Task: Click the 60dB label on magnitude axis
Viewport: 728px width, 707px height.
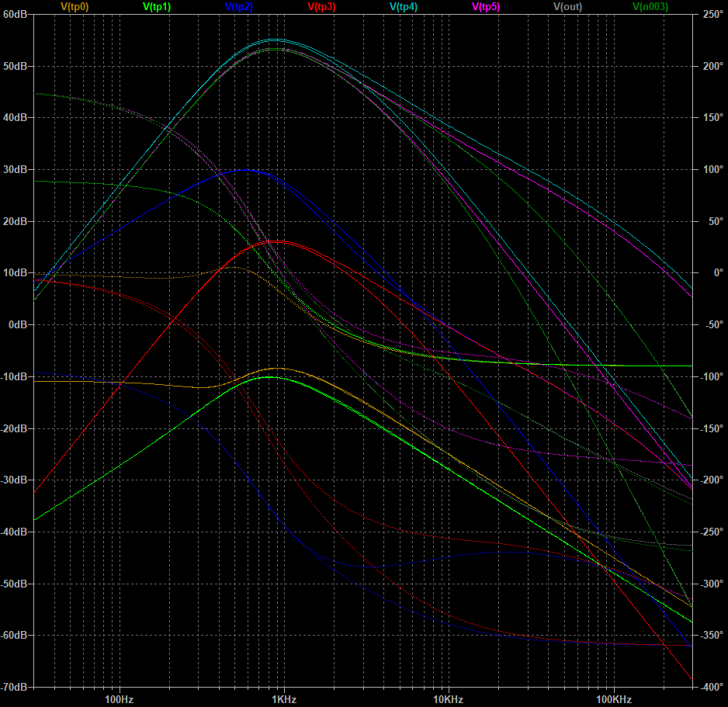Action: [x=16, y=14]
